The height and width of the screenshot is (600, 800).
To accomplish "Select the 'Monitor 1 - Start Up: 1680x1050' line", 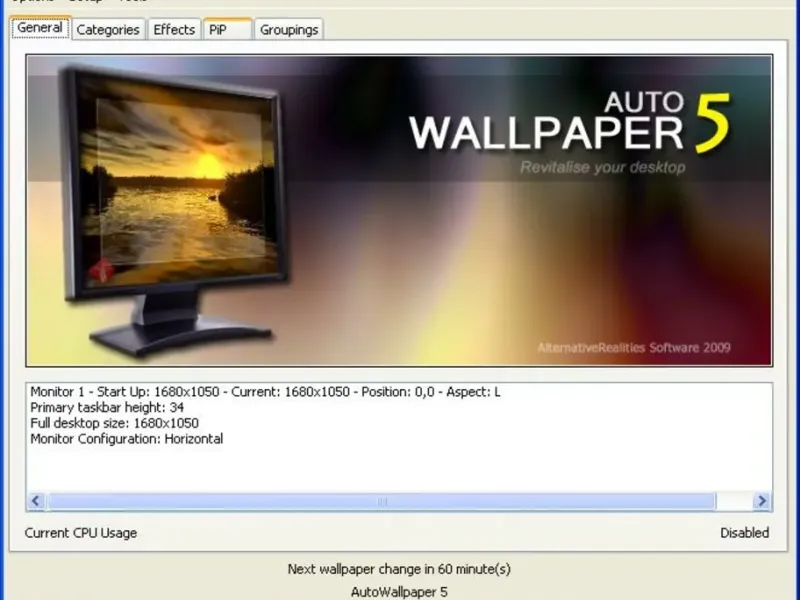I will [x=265, y=392].
